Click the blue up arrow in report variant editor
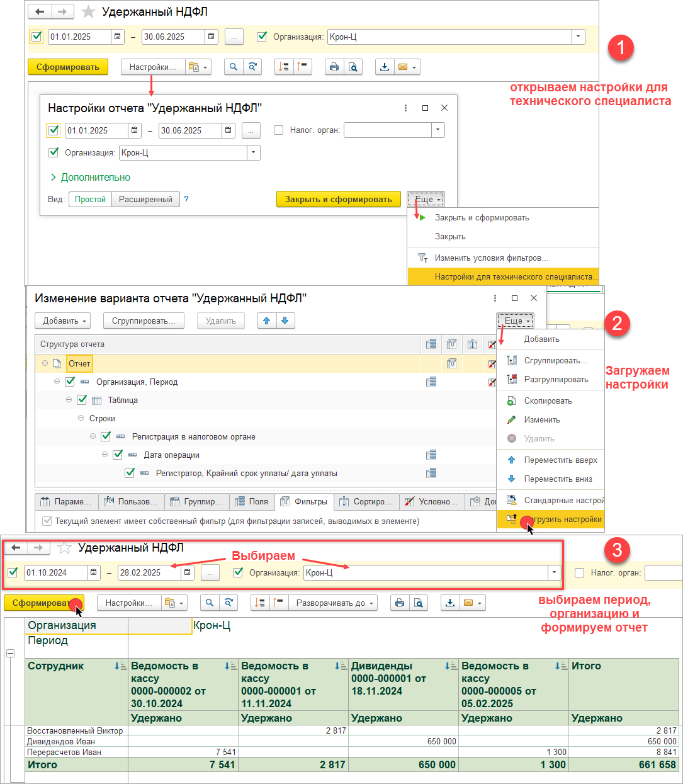The width and height of the screenshot is (683, 784). (x=267, y=321)
